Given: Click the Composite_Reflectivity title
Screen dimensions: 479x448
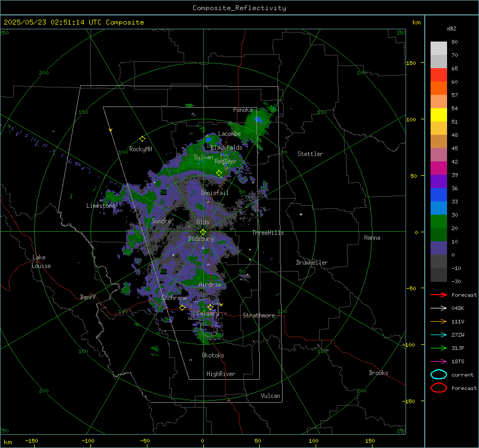Looking at the screenshot, I should [x=240, y=8].
